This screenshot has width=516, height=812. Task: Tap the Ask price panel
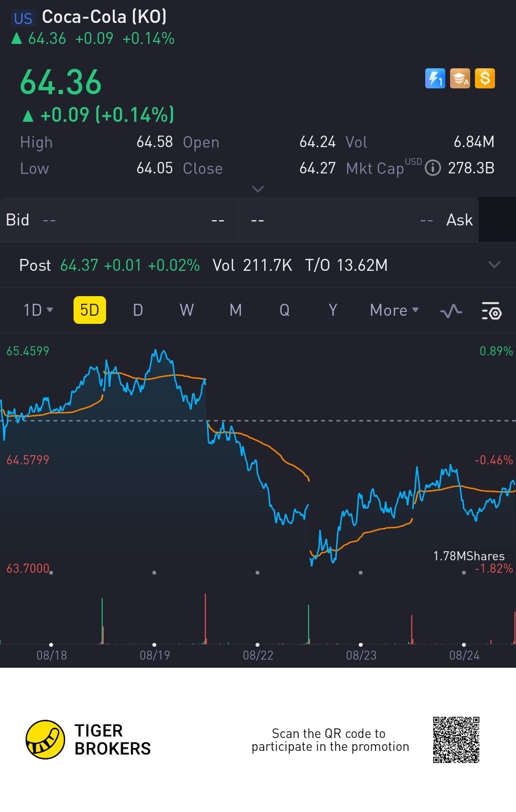[x=359, y=220]
